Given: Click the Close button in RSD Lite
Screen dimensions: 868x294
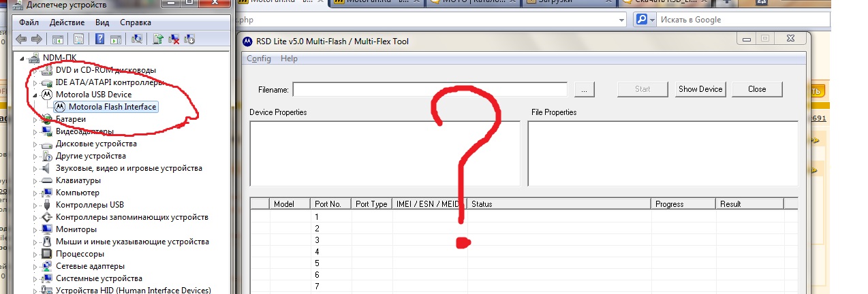Looking at the screenshot, I should point(757,89).
